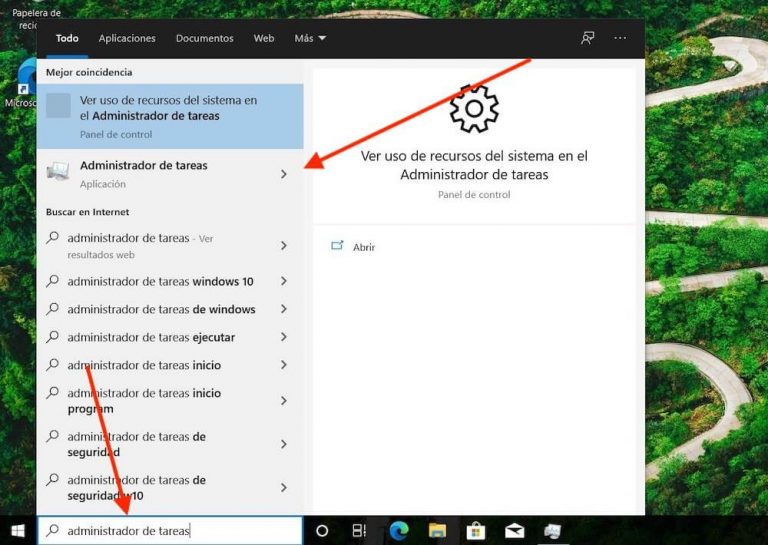Screen dimensions: 768x545
Task: Open Task View from the taskbar
Action: coord(359,531)
